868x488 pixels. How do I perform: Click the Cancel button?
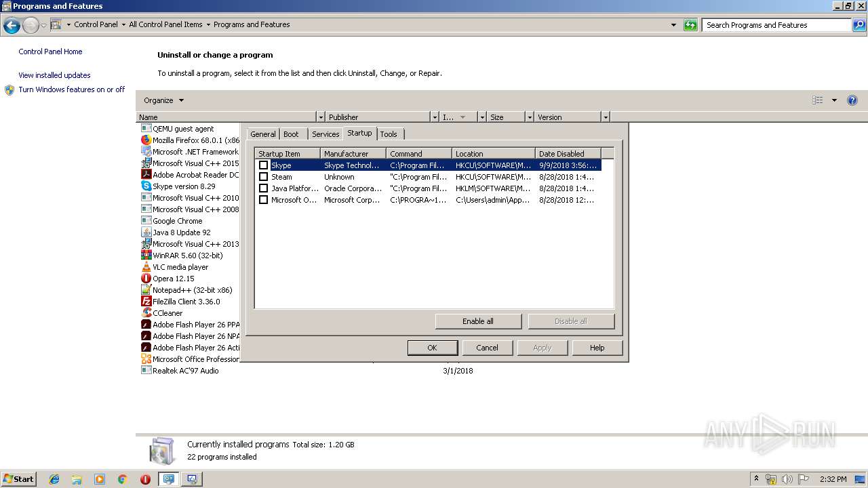487,348
